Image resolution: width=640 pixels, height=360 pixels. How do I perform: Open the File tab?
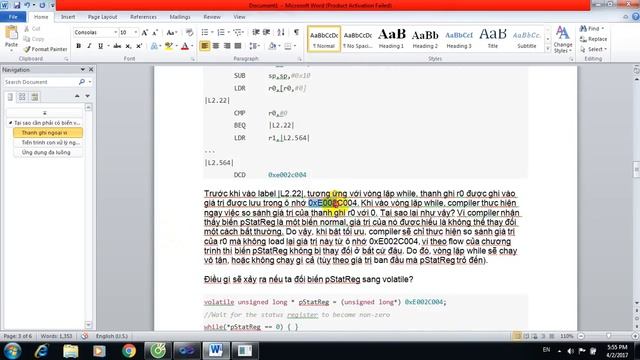pos(13,17)
